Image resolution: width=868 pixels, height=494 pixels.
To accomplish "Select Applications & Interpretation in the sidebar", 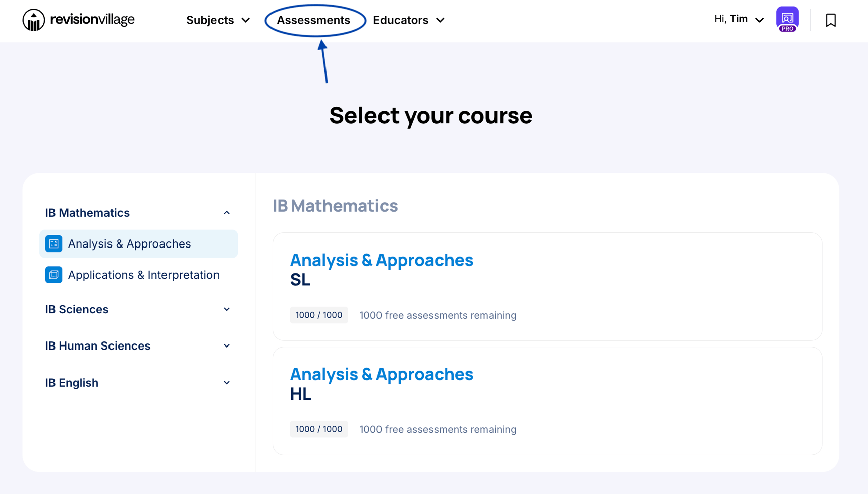I will (144, 275).
